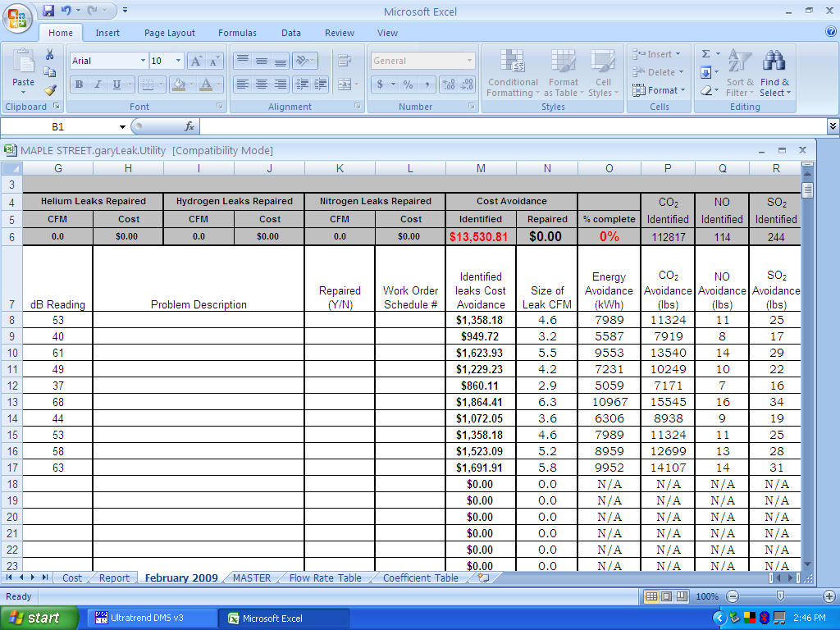Apply the Font Color red A
Image resolution: width=840 pixels, height=630 pixels.
(206, 84)
